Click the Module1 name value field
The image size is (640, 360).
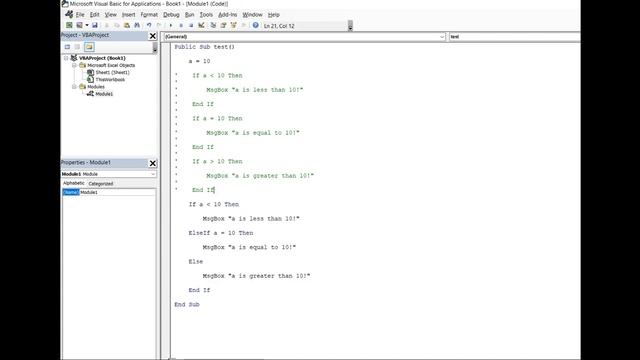pyautogui.click(x=118, y=192)
